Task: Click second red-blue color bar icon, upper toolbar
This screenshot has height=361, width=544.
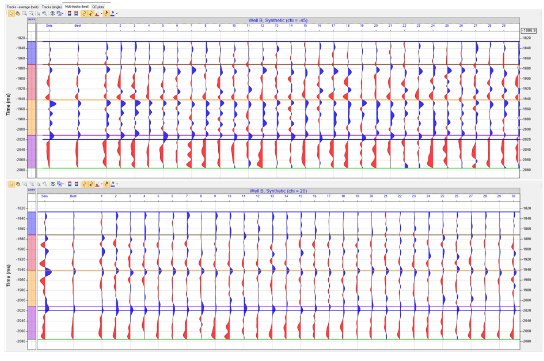Action: (x=76, y=14)
